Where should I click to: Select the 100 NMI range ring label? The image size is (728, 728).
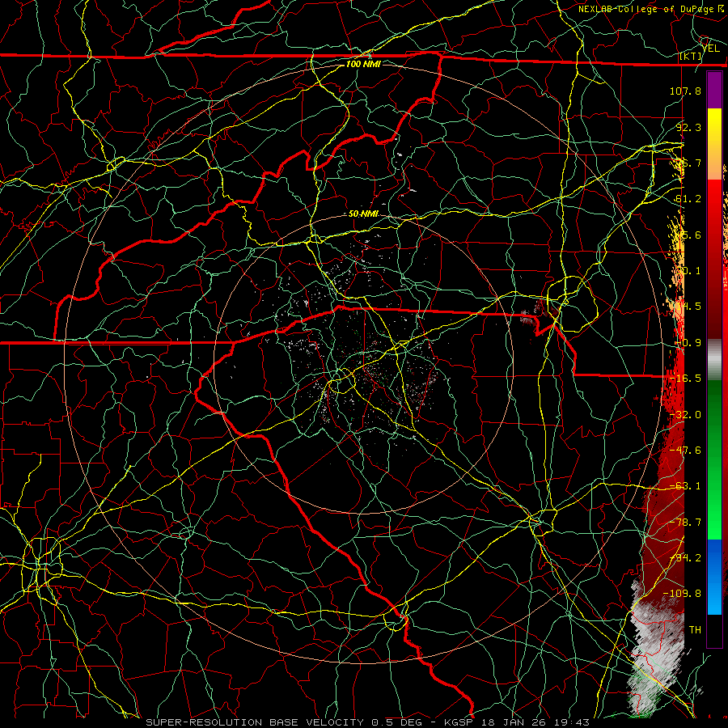coord(363,64)
